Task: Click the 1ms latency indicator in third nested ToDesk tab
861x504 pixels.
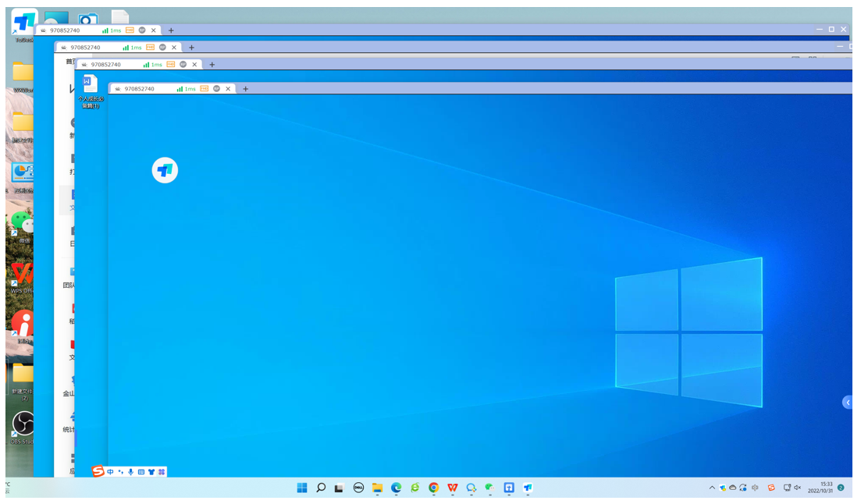Action: pos(152,65)
